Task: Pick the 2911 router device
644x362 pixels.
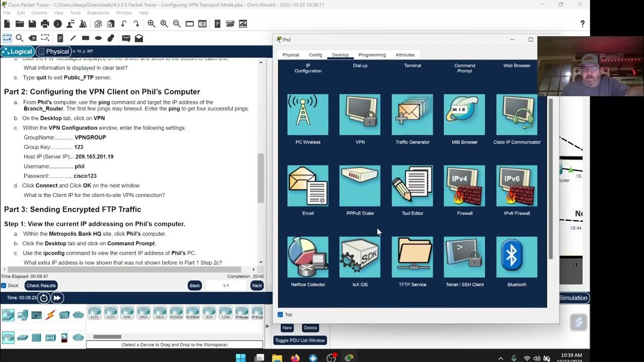Action: pos(160,313)
